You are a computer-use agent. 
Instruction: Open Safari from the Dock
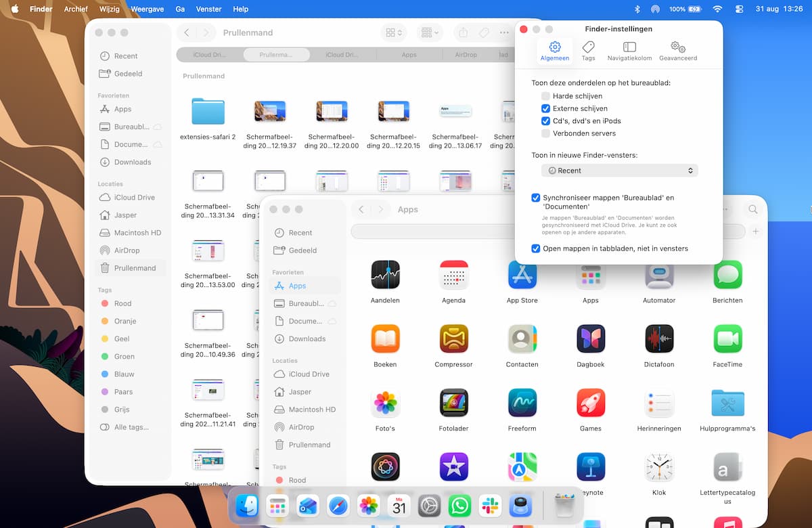(338, 505)
